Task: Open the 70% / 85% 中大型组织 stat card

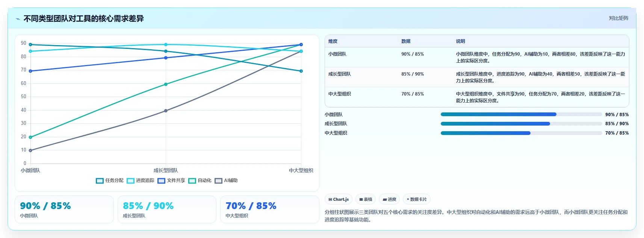Action: 270,209
